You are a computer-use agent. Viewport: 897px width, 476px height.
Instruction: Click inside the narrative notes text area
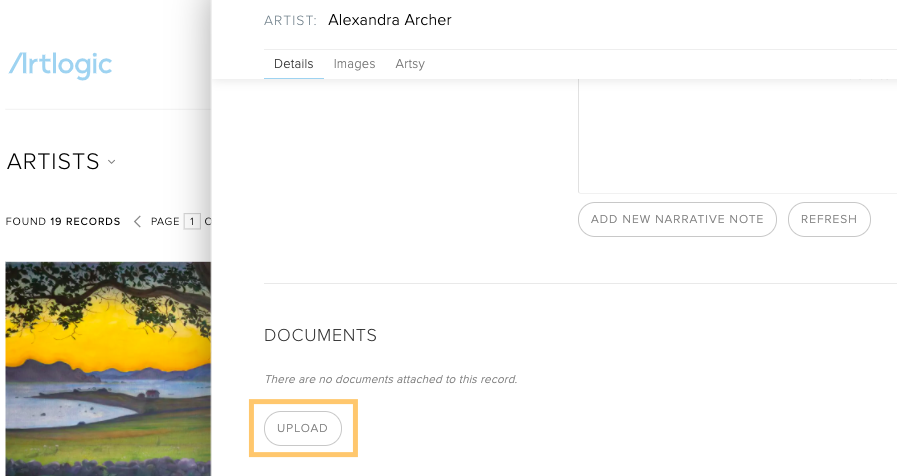click(x=737, y=136)
